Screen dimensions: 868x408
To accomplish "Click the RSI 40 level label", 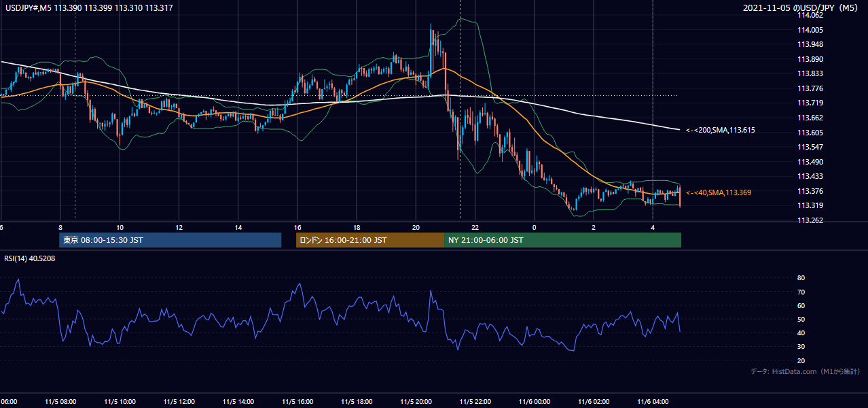I will [801, 333].
